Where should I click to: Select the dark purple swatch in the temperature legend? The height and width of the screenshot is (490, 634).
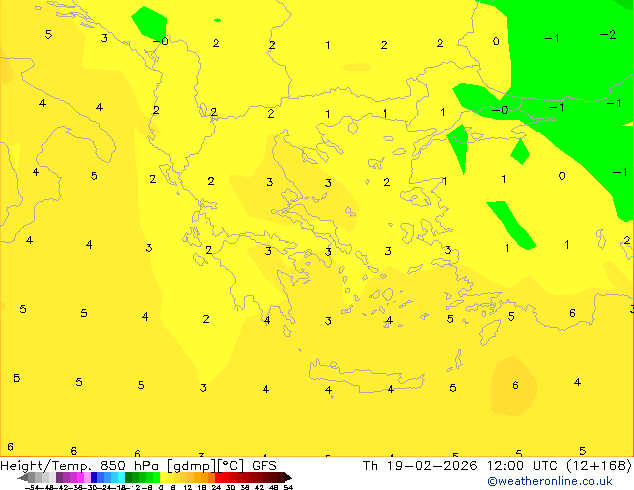(59, 477)
